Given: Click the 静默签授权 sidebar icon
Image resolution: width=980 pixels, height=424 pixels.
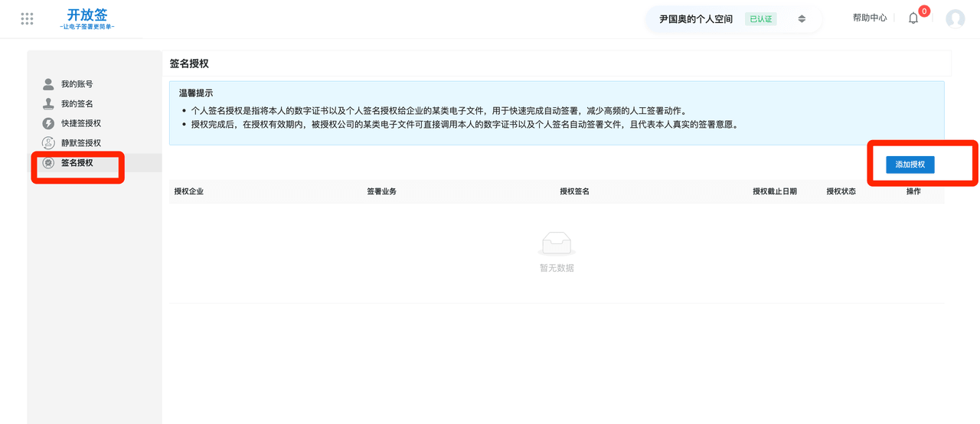Looking at the screenshot, I should [x=48, y=143].
